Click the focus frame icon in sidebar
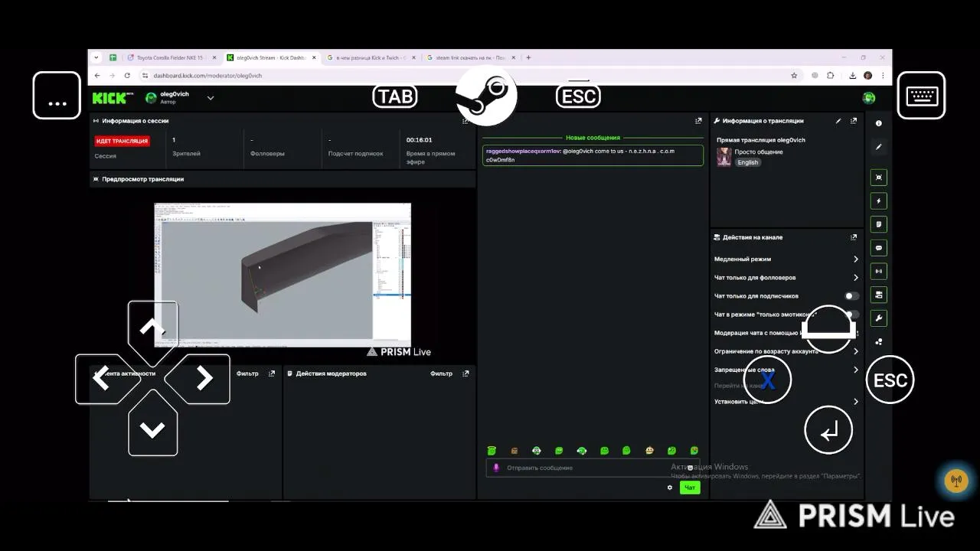The height and width of the screenshot is (551, 980). coord(878,178)
